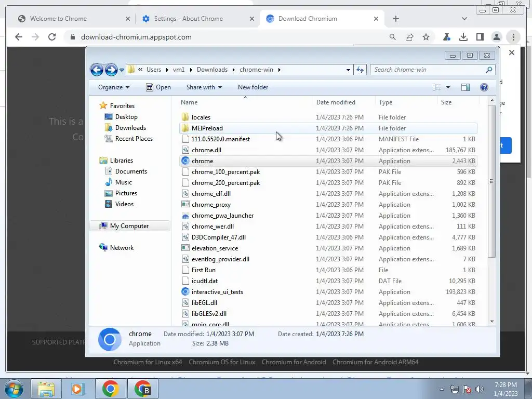The image size is (532, 399).
Task: Select chrome application file
Action: click(x=328, y=161)
